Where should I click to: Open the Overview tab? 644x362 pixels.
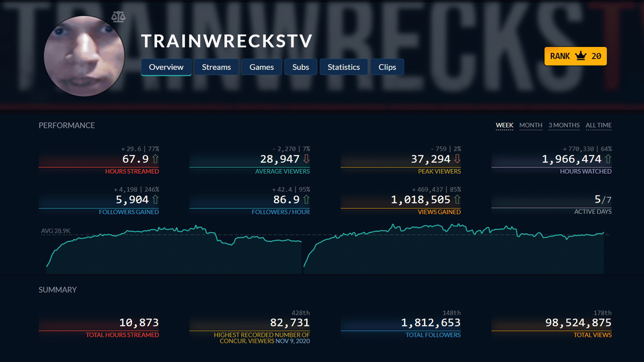pos(166,67)
